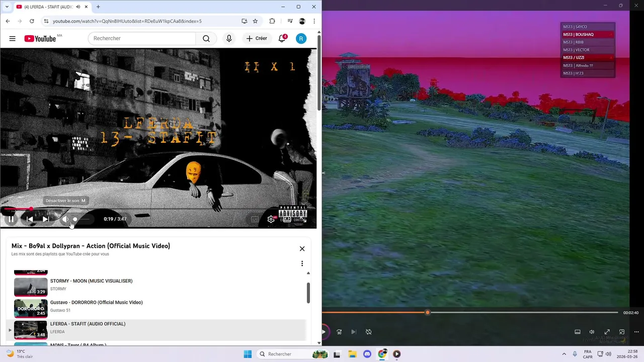Reload the Chrome page
Viewport: 644px width, 362px height.
coord(32,21)
